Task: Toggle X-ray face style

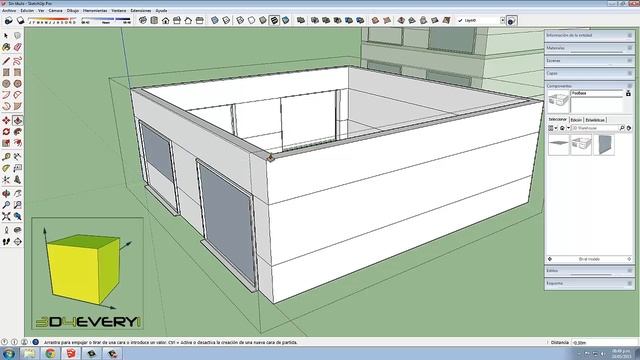Action: coord(215,20)
